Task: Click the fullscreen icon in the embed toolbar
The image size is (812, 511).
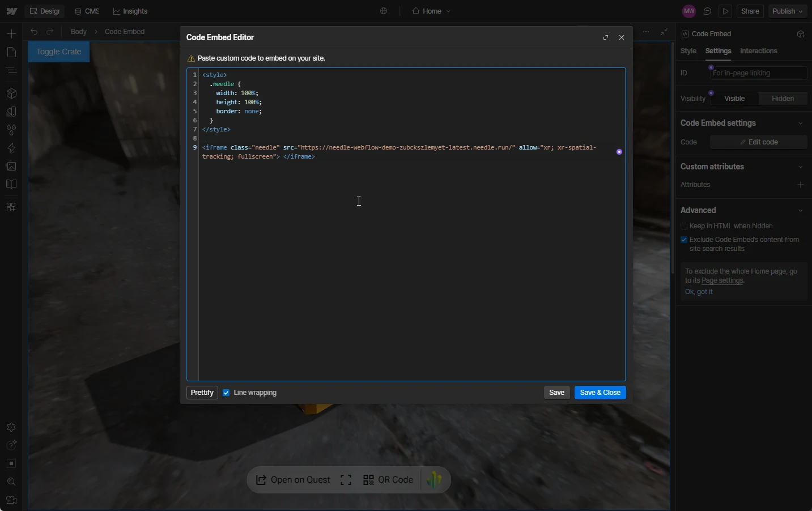Action: click(x=346, y=480)
